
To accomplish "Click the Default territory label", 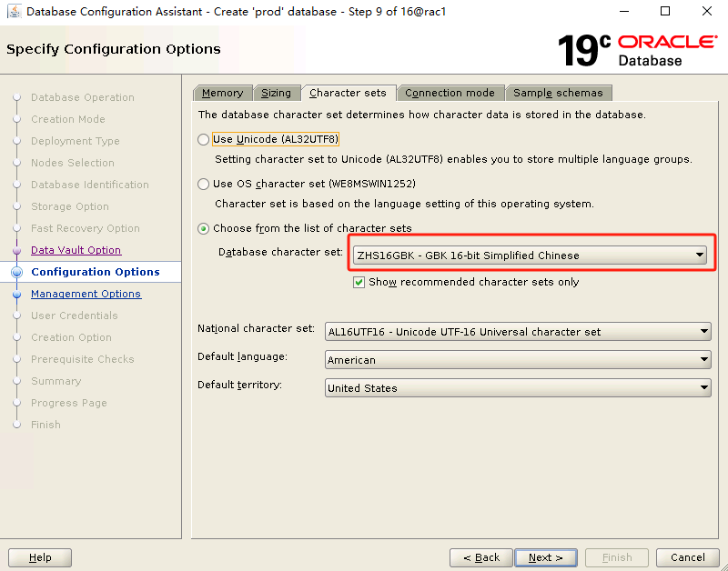I will click(239, 385).
